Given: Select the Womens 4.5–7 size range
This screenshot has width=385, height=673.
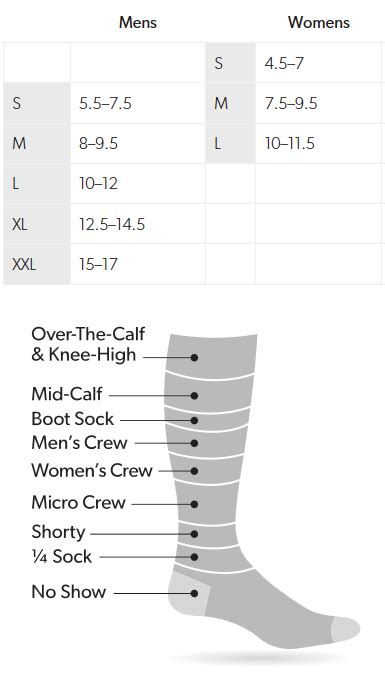Looking at the screenshot, I should pos(284,64).
